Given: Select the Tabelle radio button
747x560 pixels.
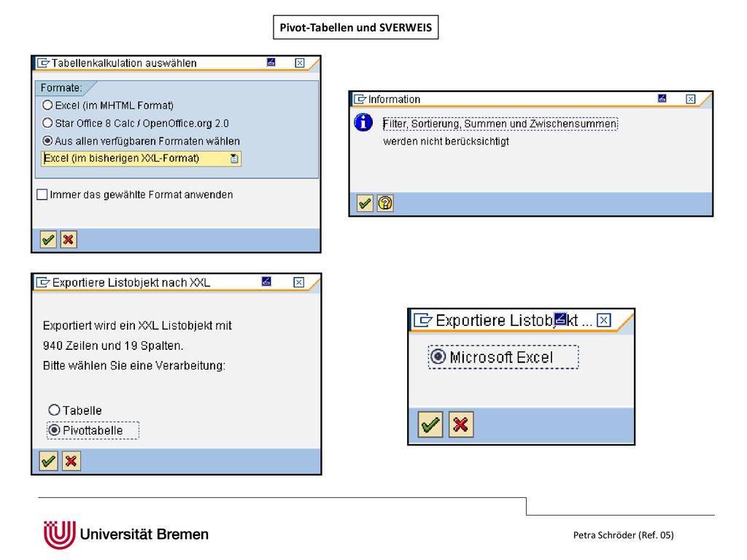Looking at the screenshot, I should point(75,410).
